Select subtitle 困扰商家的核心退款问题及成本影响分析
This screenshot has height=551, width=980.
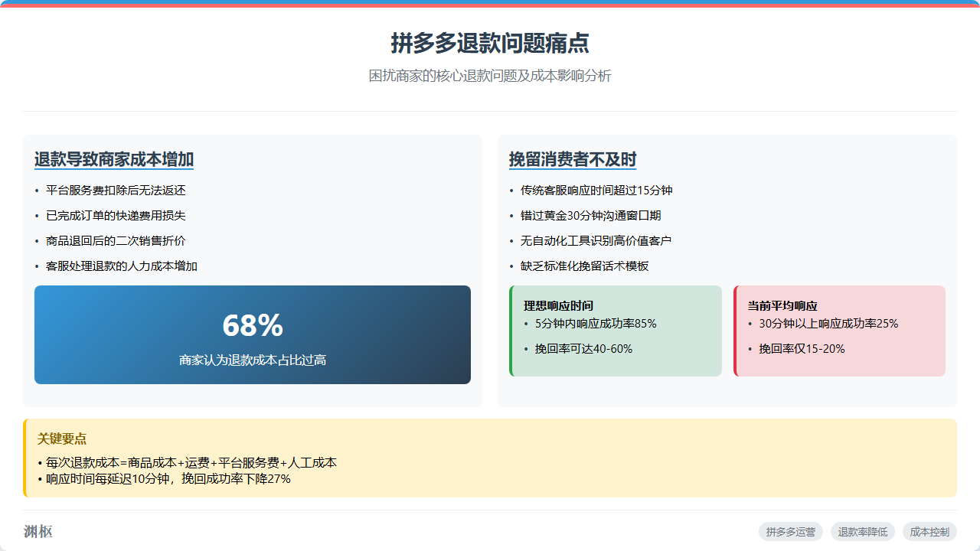pyautogui.click(x=490, y=76)
